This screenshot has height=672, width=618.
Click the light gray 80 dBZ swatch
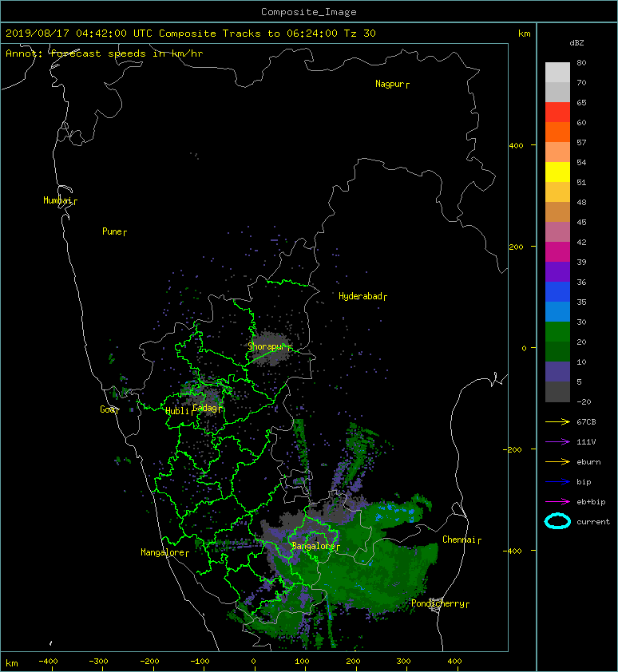(557, 72)
